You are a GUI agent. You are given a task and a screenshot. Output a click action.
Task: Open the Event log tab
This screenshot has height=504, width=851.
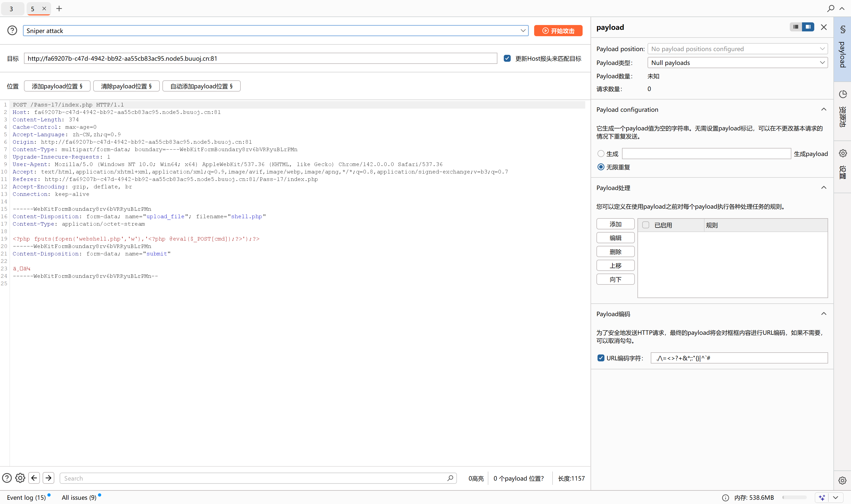click(26, 497)
